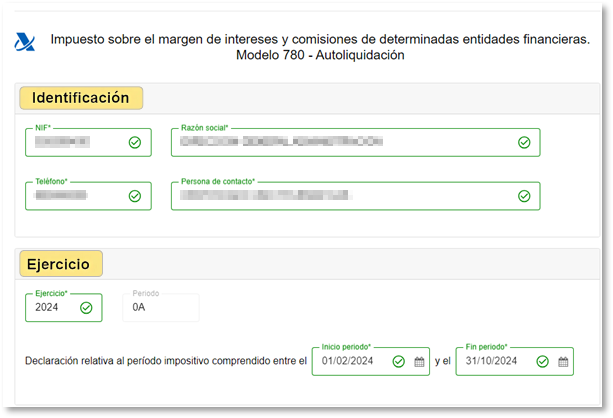
Task: Click the Persona de contacto checkmark icon
Action: click(x=523, y=196)
